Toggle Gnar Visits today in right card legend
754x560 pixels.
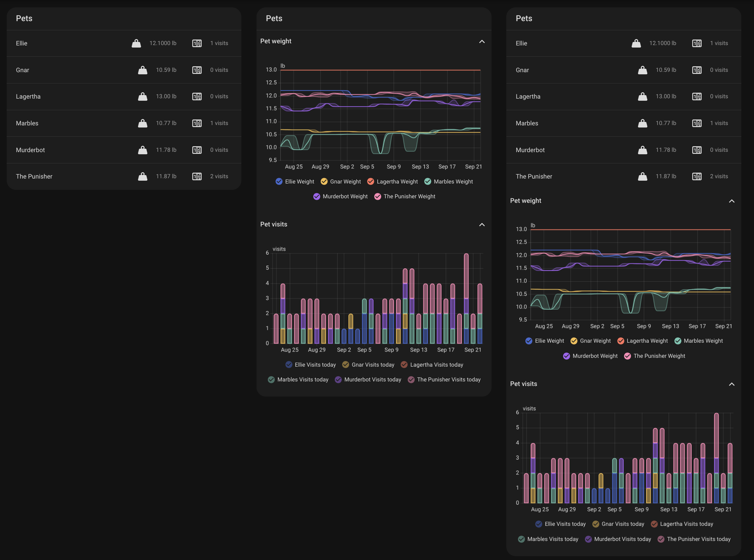pos(618,524)
